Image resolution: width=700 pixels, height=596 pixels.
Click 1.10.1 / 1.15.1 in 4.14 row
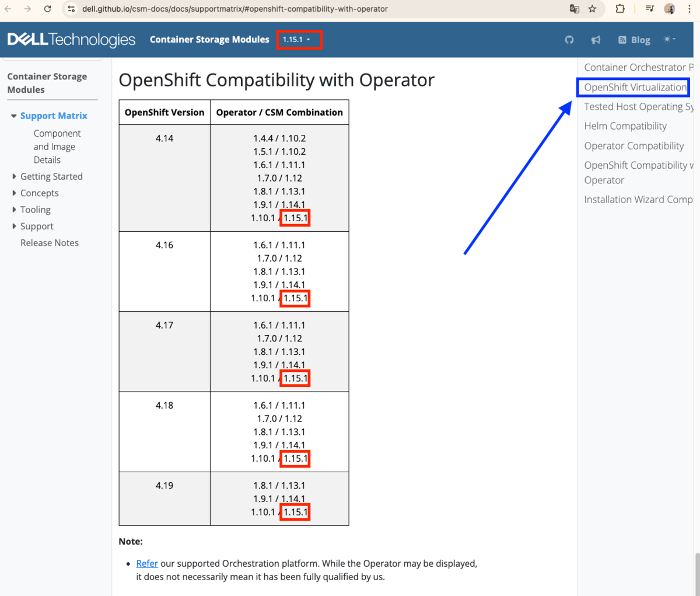pos(279,218)
